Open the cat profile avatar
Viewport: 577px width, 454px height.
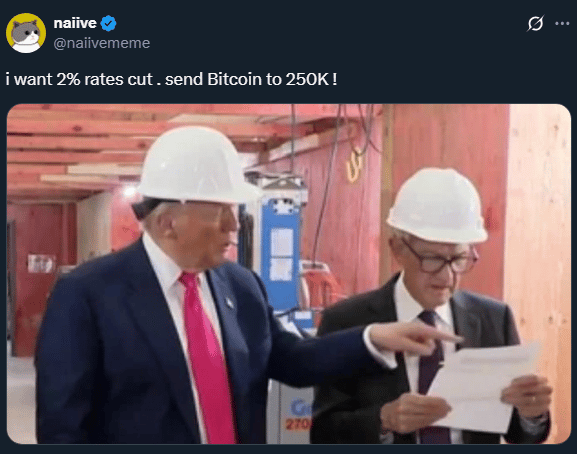[x=26, y=33]
